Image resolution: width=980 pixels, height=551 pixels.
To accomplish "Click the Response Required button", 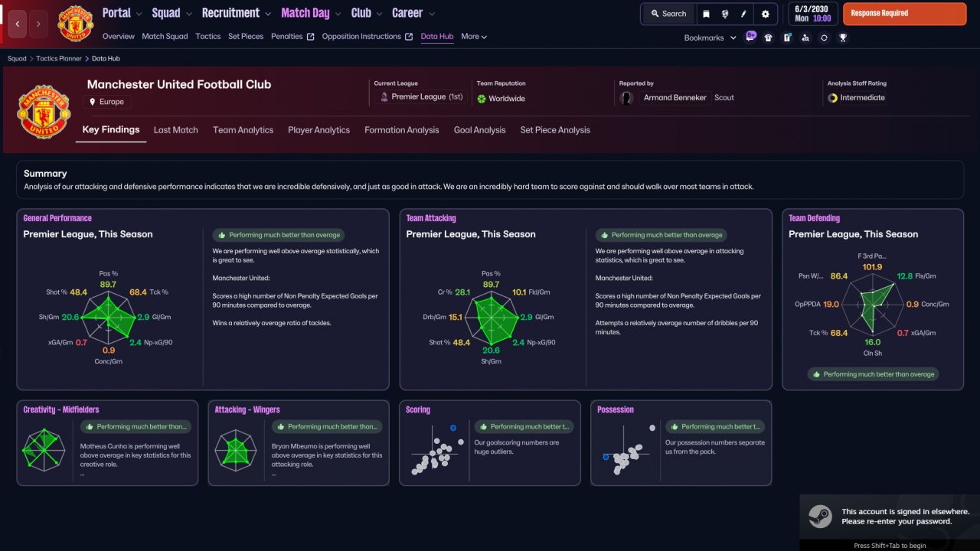I will [904, 14].
